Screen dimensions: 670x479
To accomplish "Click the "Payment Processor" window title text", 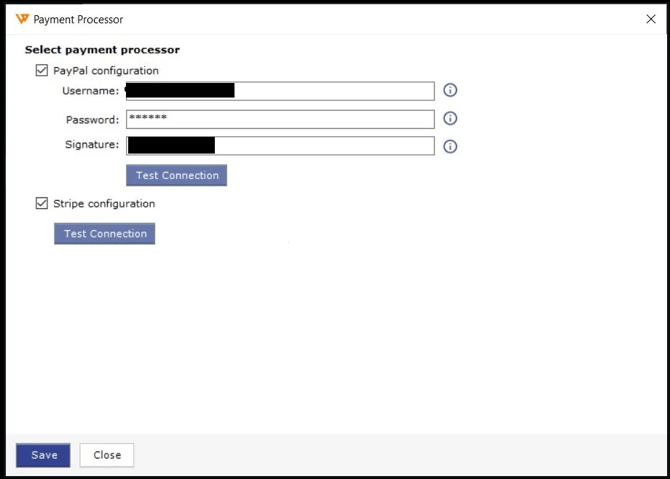I will (x=79, y=19).
